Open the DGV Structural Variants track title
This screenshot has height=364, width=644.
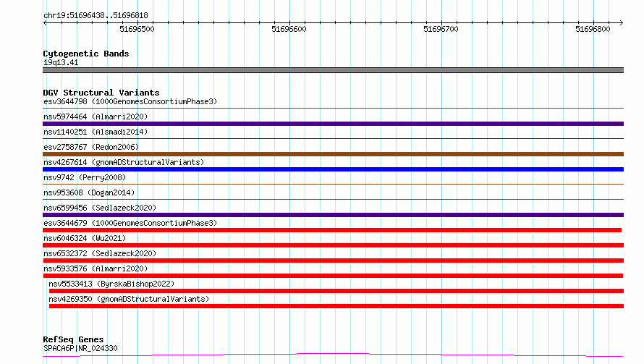(101, 93)
